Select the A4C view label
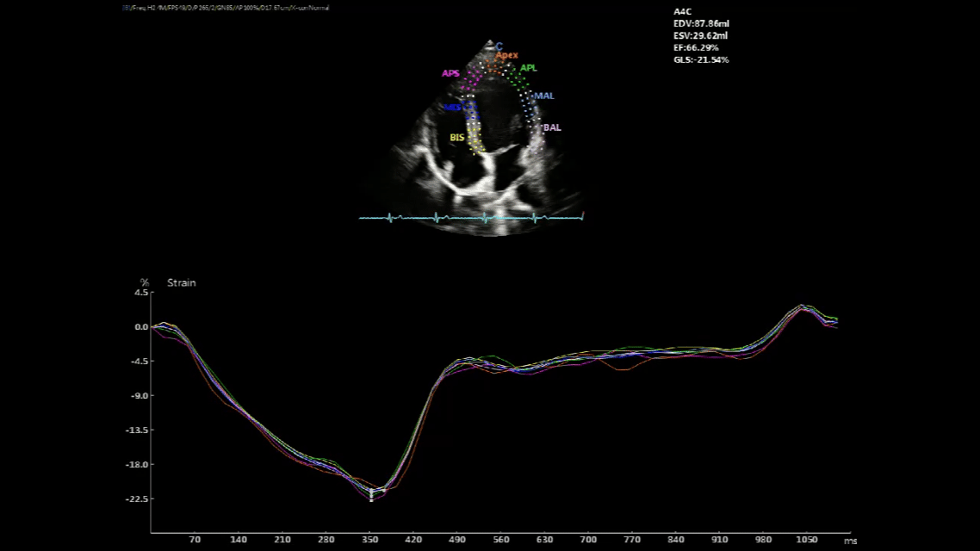 tap(683, 12)
